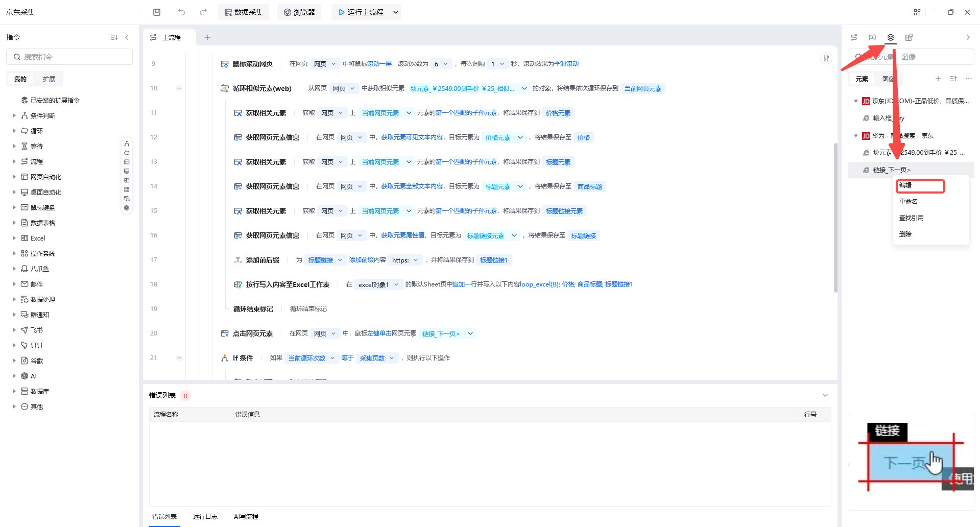Open 已安装的扩展指令 entry
Screen dimensions: 980x527
(50, 100)
